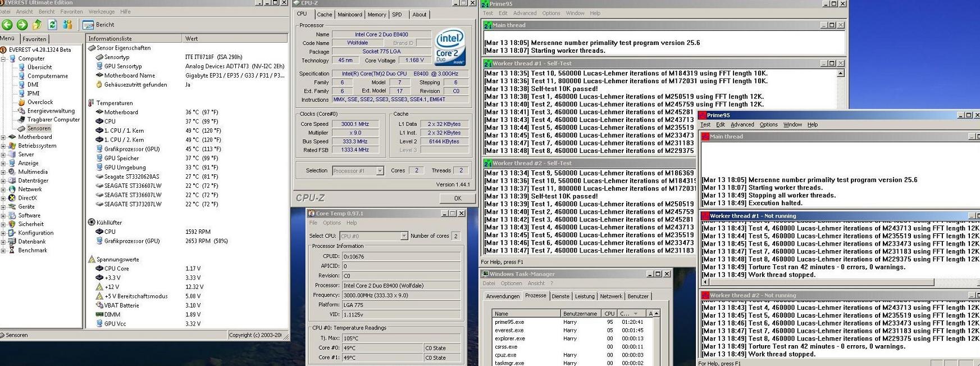
Task: Collapse the Computer node in EVEREST tree
Action: point(3,58)
